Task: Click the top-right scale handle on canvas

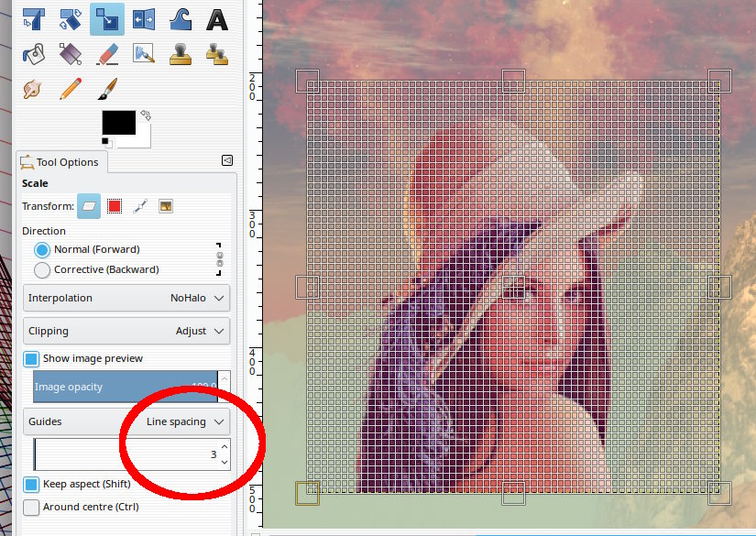Action: [720, 81]
